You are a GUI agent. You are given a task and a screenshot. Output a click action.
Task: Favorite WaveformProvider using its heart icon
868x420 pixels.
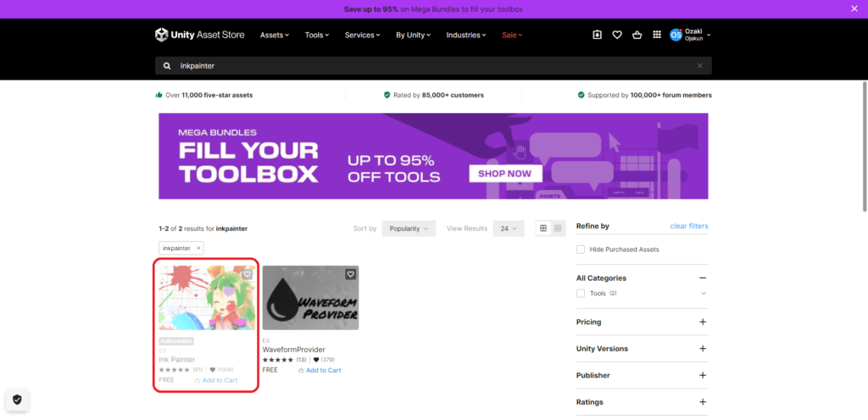350,274
